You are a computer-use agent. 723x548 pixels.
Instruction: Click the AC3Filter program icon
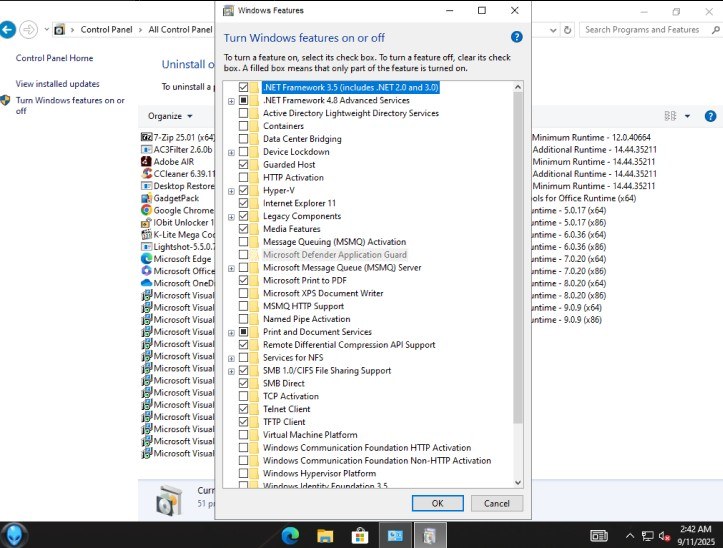click(x=146, y=149)
